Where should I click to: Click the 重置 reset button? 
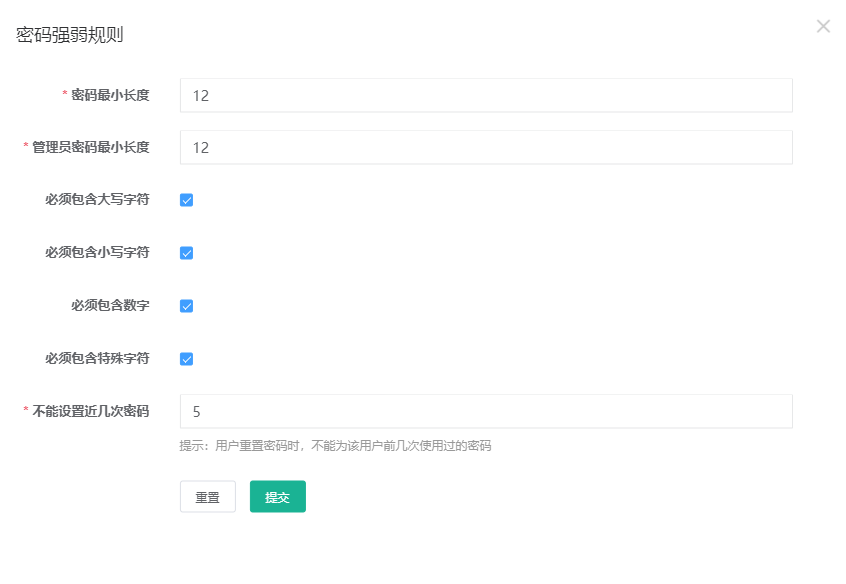[x=207, y=496]
